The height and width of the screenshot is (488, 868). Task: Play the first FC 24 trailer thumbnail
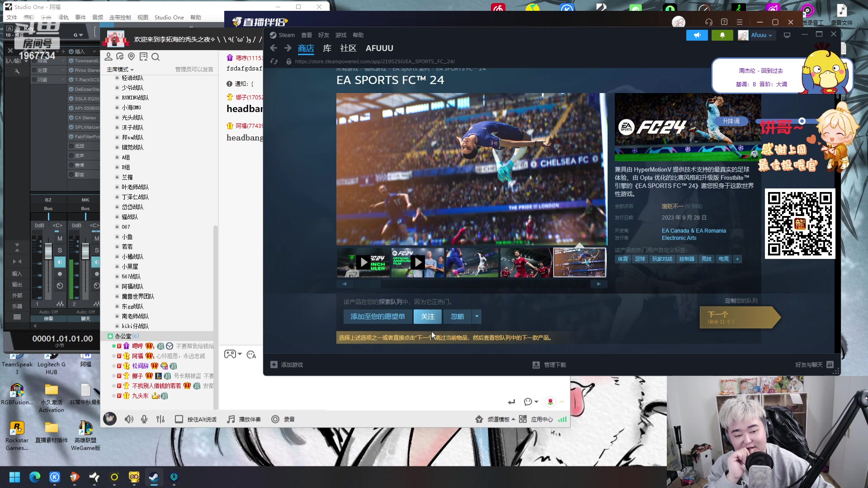tap(363, 262)
